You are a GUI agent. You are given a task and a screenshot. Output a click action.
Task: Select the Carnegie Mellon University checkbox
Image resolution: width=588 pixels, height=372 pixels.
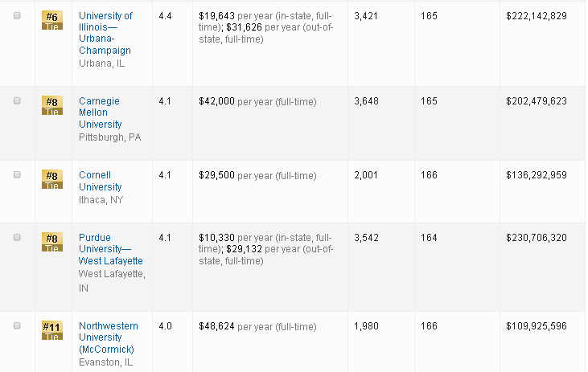coord(18,101)
